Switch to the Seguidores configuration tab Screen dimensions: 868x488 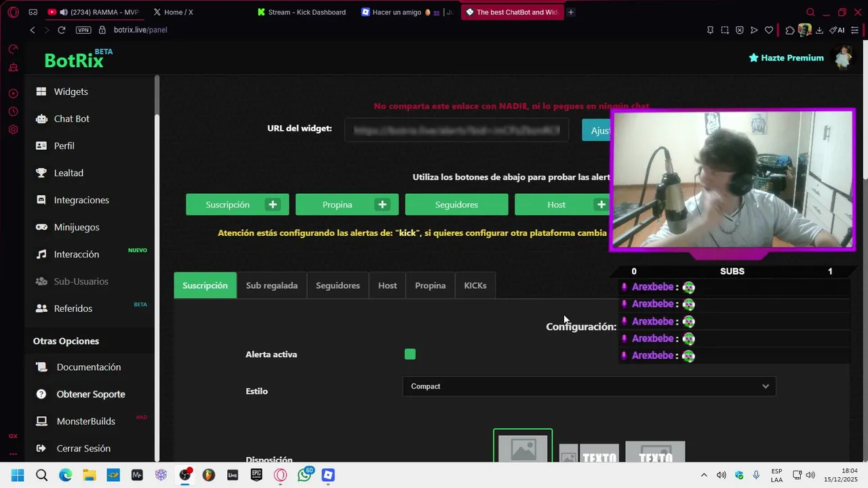pos(338,285)
